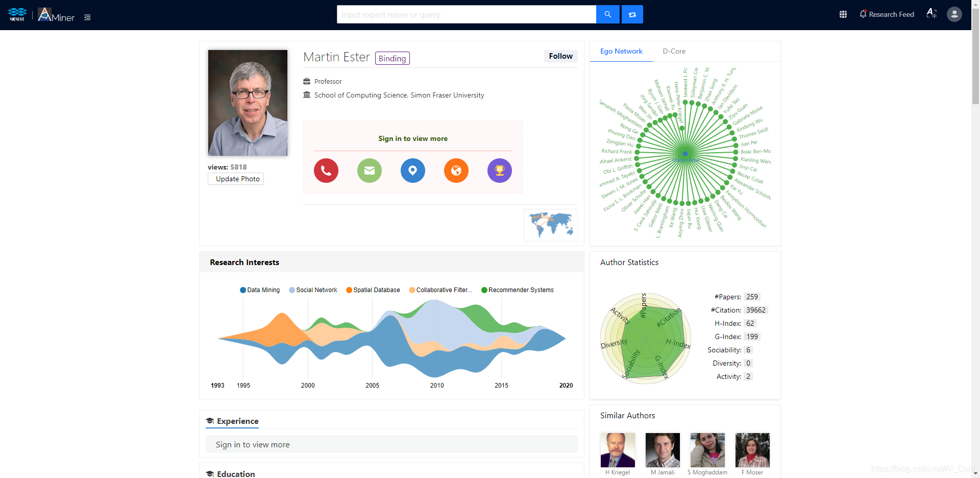Open the Experience section heading

pos(237,421)
